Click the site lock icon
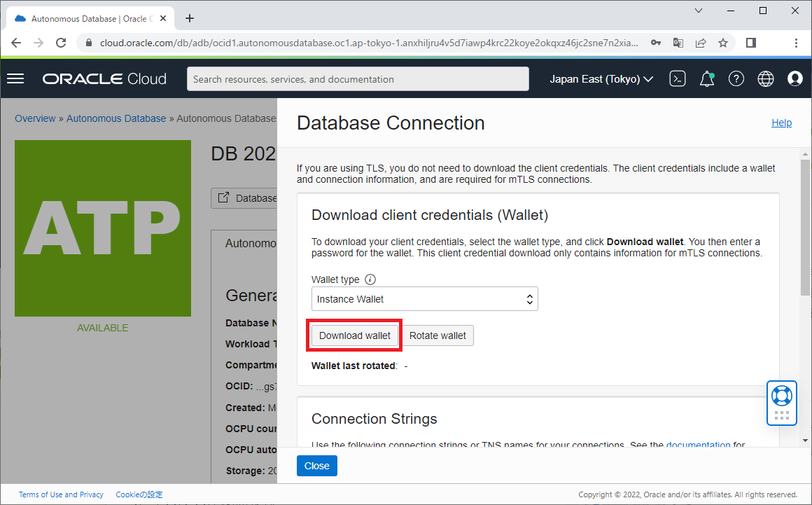812x505 pixels. (89, 43)
